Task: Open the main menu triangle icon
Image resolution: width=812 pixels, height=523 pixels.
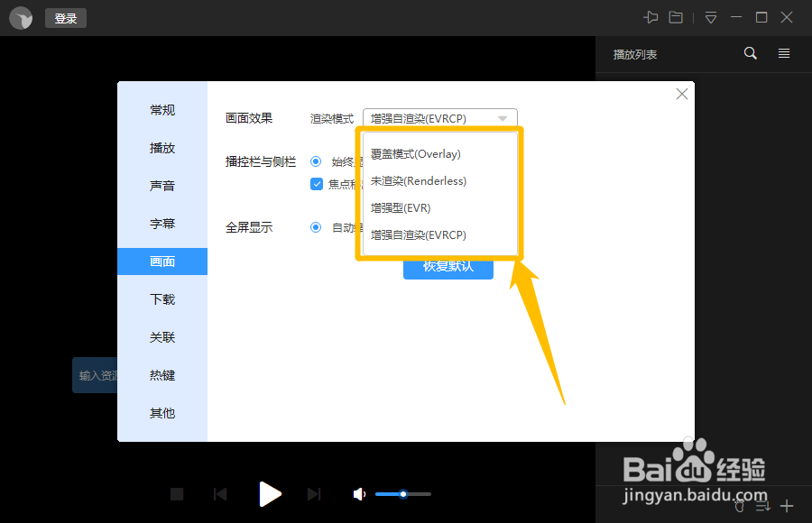Action: [709, 16]
